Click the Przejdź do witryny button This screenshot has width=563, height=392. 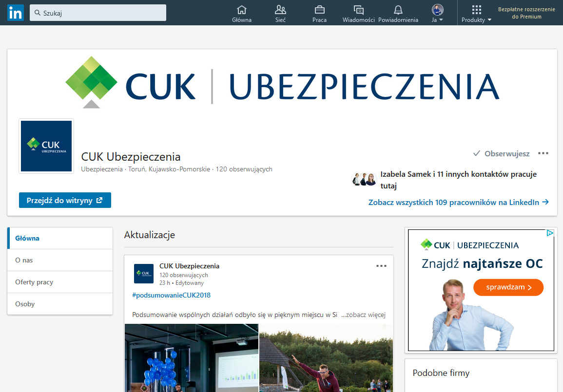(x=65, y=200)
